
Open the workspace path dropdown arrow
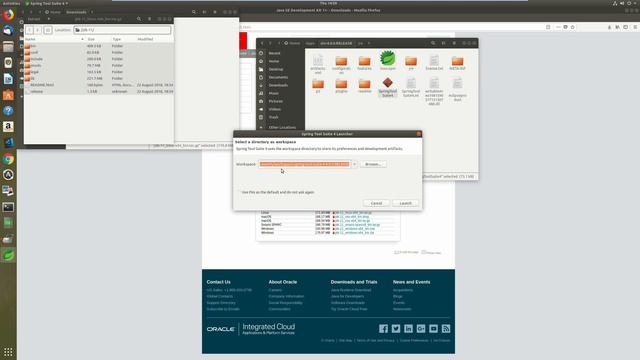coord(354,164)
